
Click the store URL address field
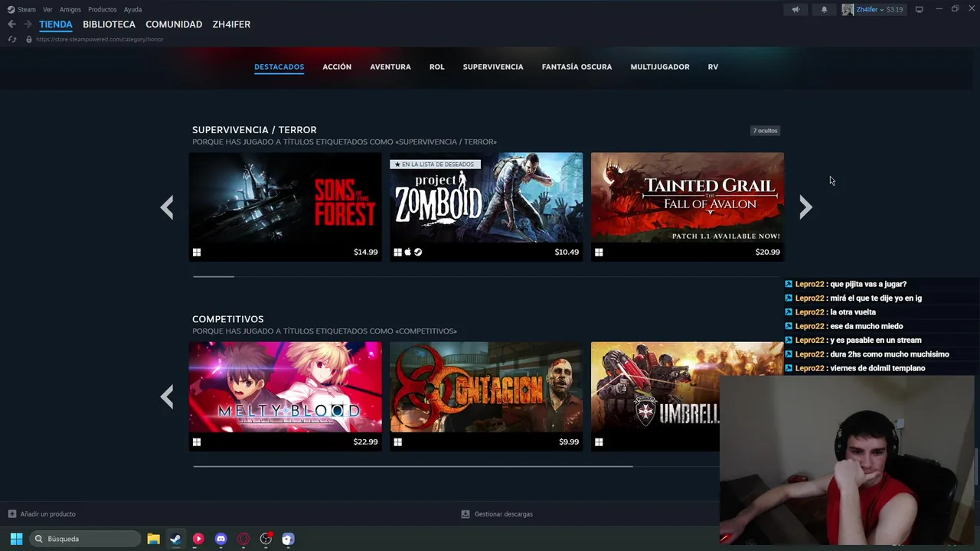(100, 39)
